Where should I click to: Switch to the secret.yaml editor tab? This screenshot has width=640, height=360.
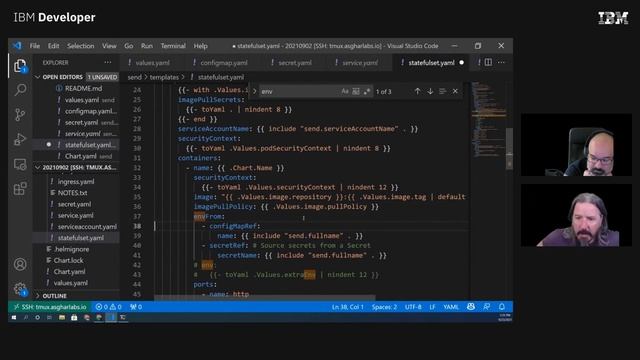294,62
